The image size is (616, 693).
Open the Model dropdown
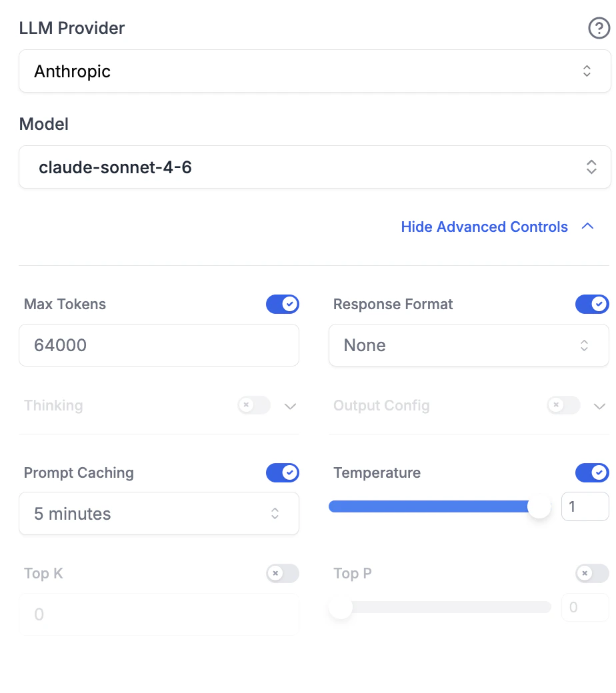click(x=315, y=167)
